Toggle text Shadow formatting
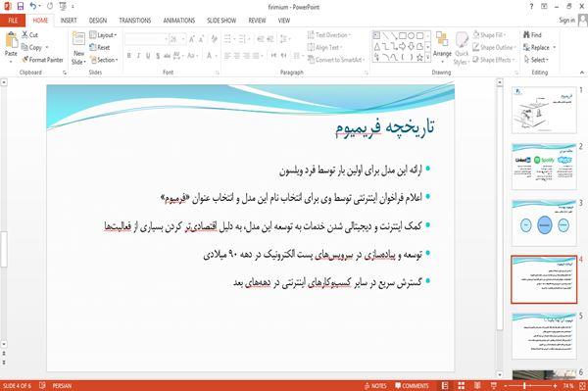The height and width of the screenshot is (391, 588). [x=158, y=56]
